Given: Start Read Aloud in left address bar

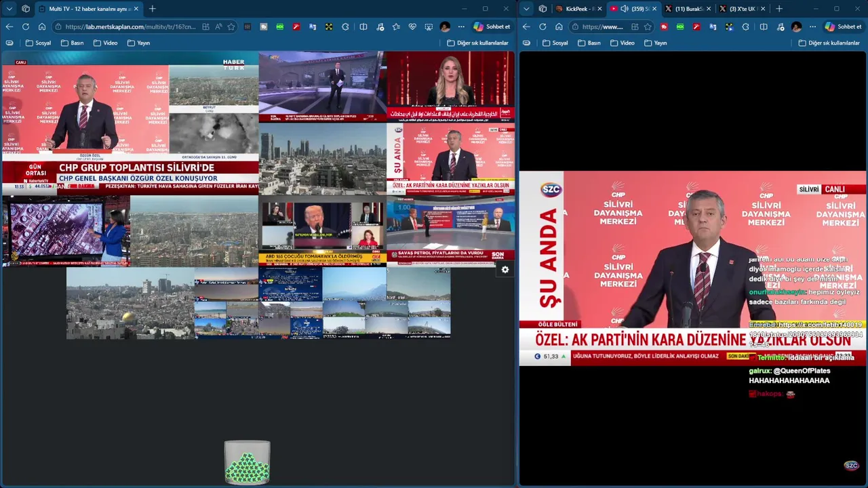Looking at the screenshot, I should (x=218, y=26).
